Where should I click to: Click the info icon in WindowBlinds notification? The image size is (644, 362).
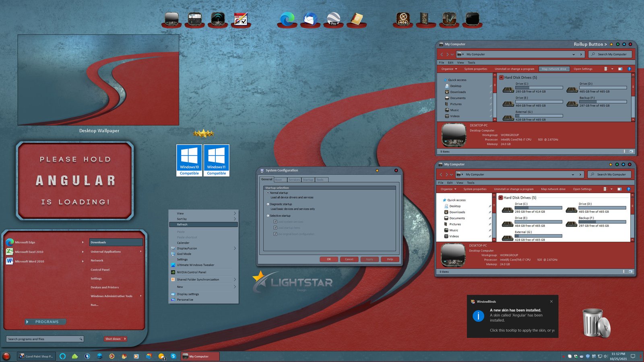click(x=478, y=316)
